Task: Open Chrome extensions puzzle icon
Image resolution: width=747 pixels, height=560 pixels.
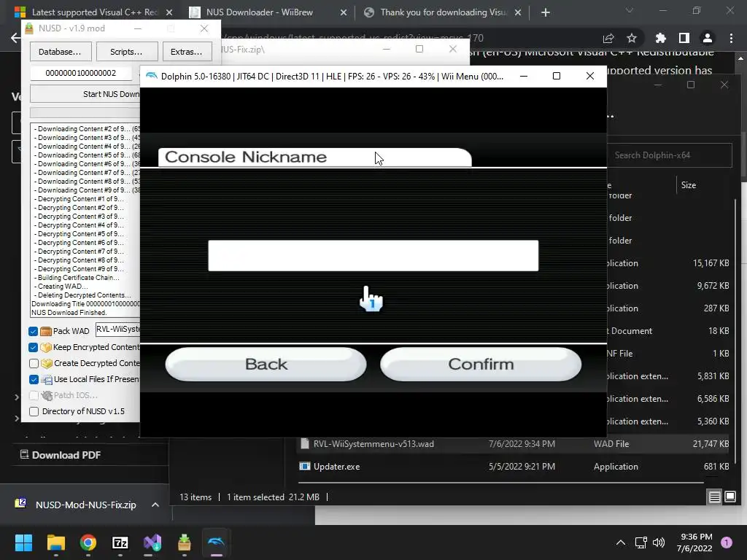Action: click(x=660, y=38)
